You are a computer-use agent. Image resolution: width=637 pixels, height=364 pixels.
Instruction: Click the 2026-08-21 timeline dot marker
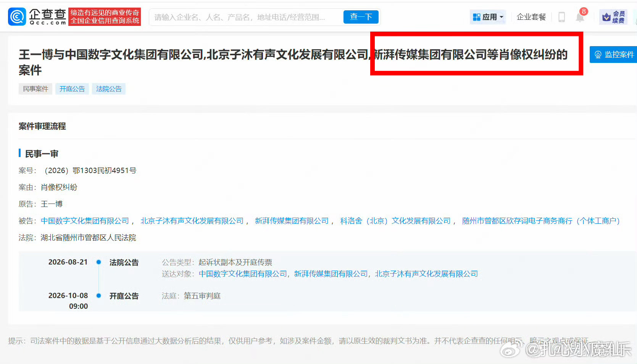[99, 262]
